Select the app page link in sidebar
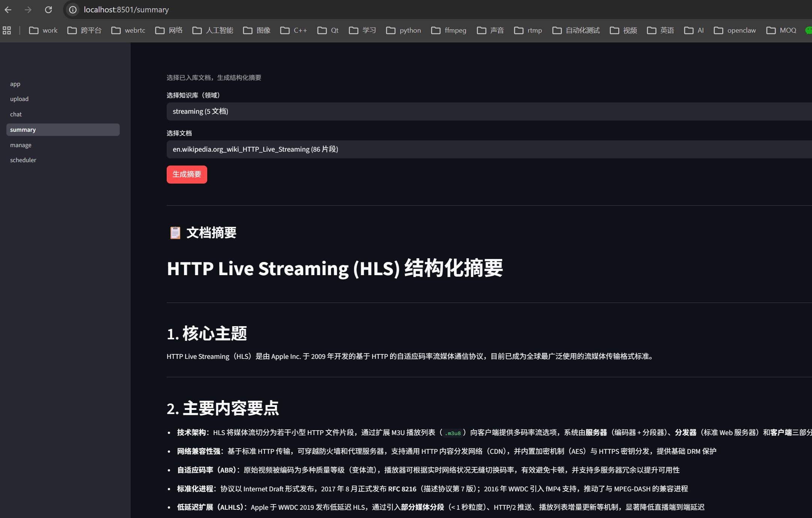The image size is (812, 518). 15,84
